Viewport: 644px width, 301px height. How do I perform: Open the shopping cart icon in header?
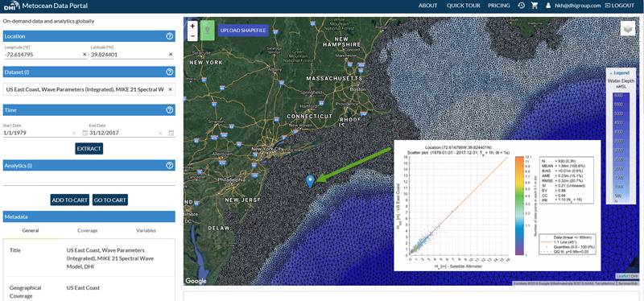point(535,6)
